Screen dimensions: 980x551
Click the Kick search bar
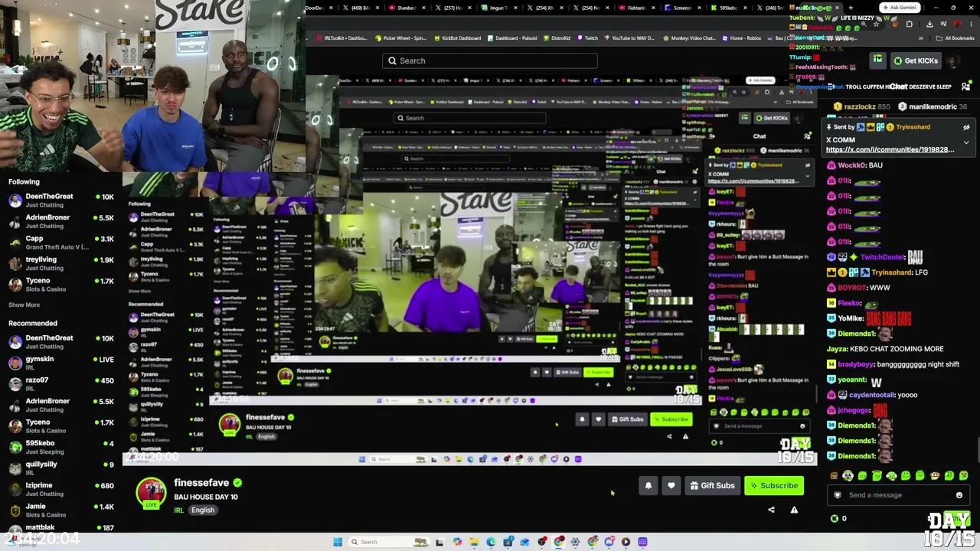pyautogui.click(x=490, y=60)
